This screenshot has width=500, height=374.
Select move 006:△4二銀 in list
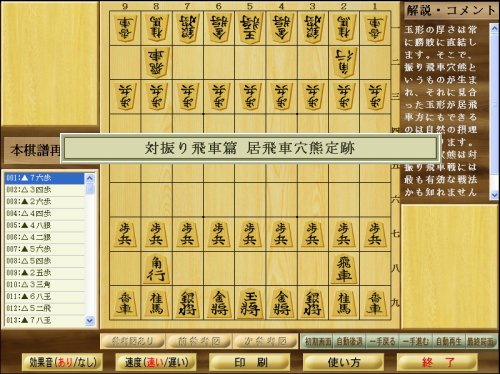pos(45,237)
